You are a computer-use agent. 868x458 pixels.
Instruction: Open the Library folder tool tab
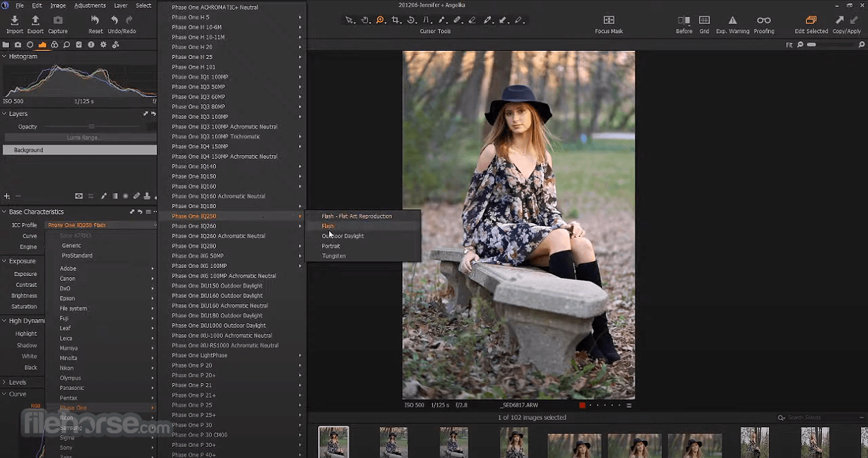coord(6,45)
